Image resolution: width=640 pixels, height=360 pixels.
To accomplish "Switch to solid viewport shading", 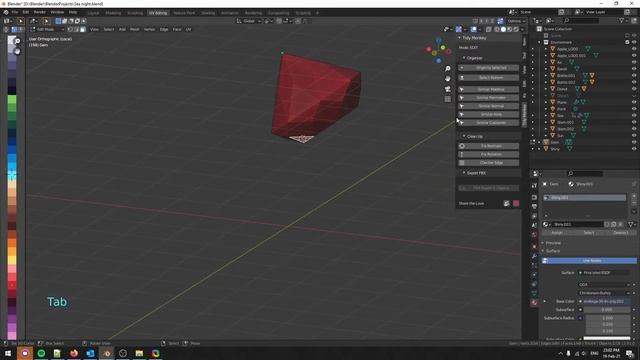I will (x=503, y=29).
